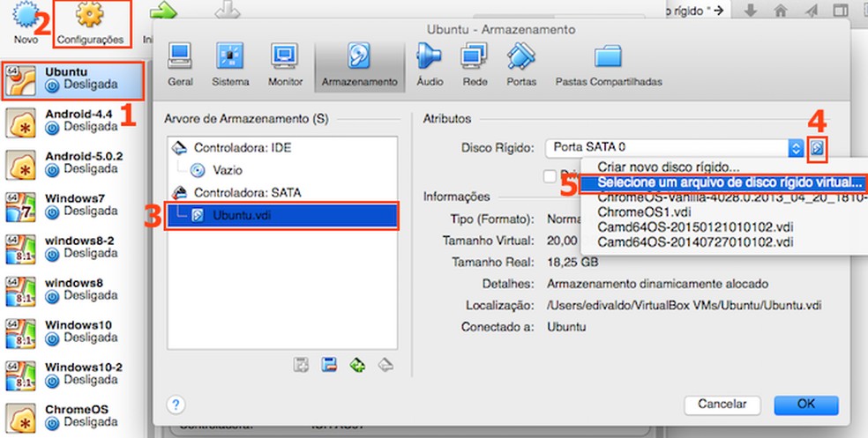
Task: Select the ChromeOS virtual machine
Action: point(72,417)
